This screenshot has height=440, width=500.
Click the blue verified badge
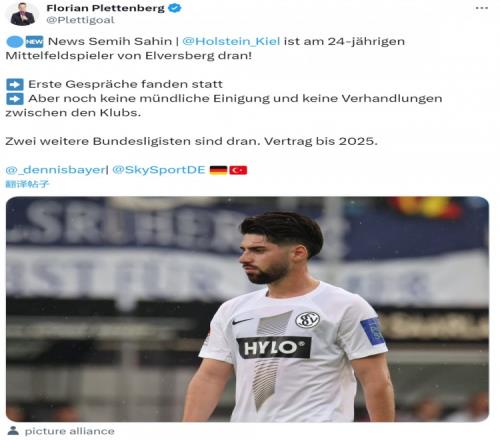175,8
